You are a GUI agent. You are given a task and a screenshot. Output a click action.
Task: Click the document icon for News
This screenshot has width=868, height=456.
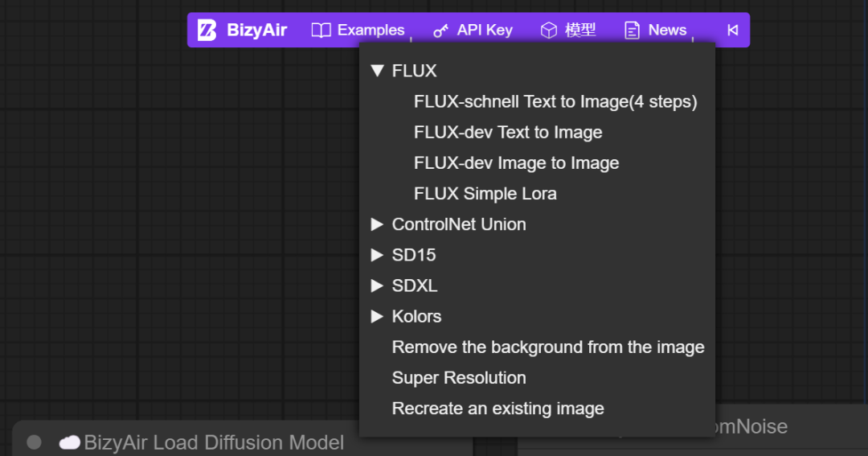click(632, 30)
